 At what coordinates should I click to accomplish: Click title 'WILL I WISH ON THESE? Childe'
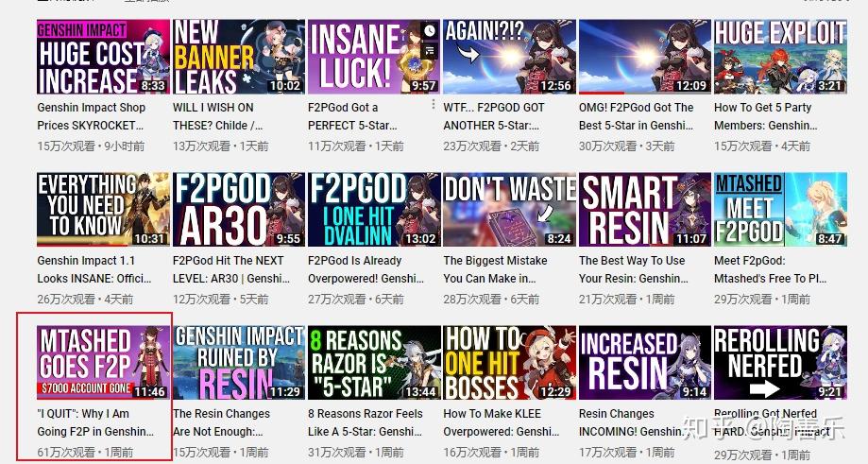coord(218,116)
